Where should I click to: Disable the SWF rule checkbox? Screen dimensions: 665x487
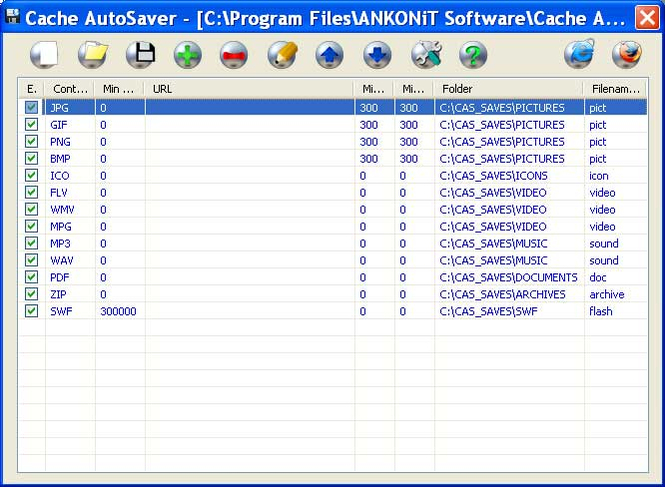[31, 311]
